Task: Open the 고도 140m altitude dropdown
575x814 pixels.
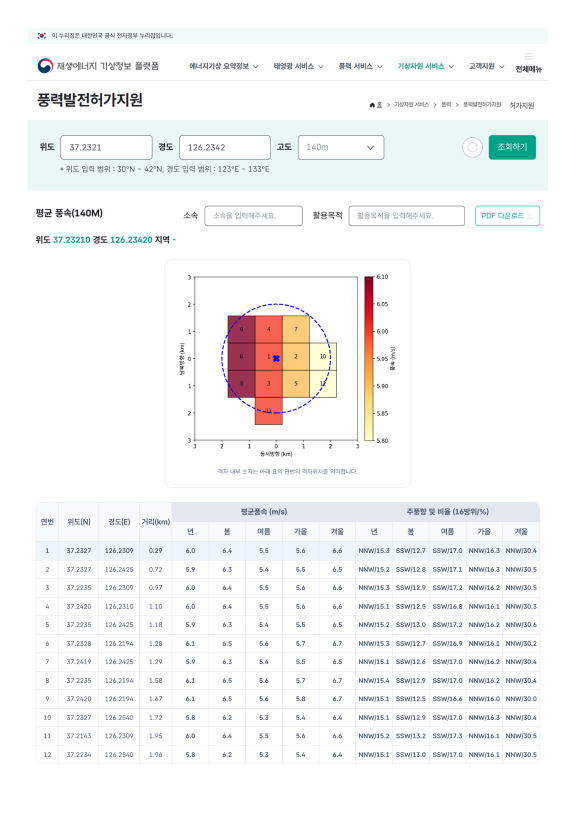Action: point(341,147)
